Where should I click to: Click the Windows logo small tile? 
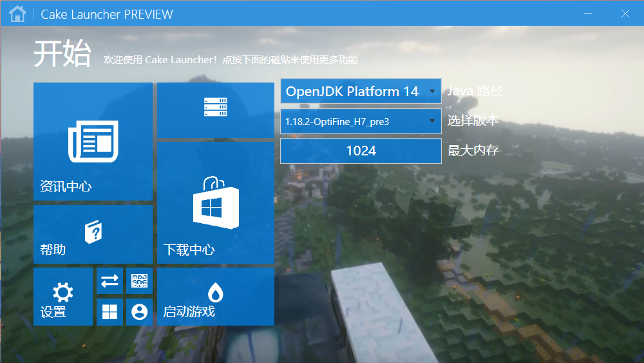pos(109,312)
